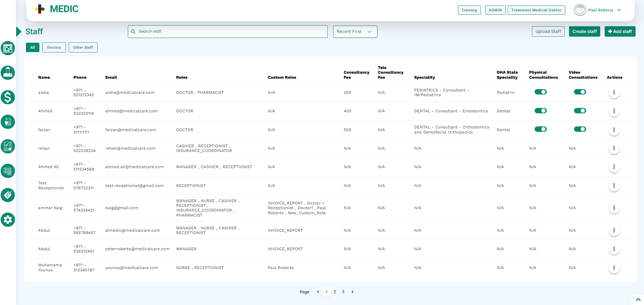
Task: Click the Training button
Action: coord(469,10)
